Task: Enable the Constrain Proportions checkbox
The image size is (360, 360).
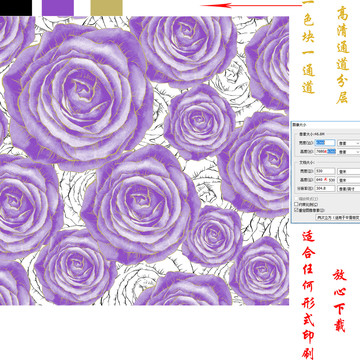Action: tap(296, 204)
